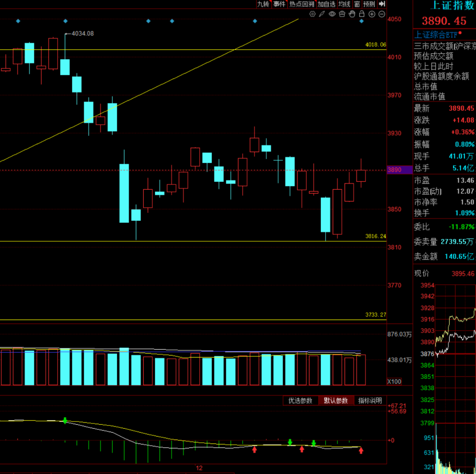Toggle 均线 moving average display
The width and height of the screenshot is (476, 474).
(x=344, y=4)
